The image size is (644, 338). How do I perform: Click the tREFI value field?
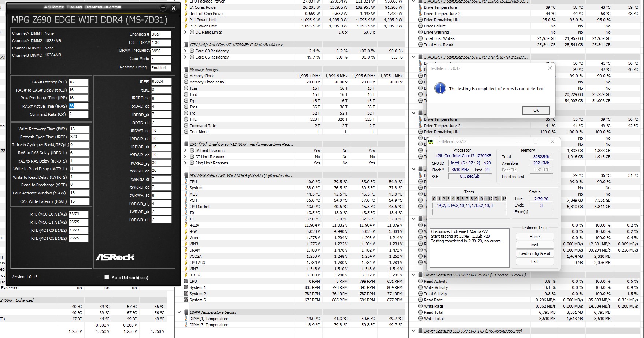tap(161, 82)
